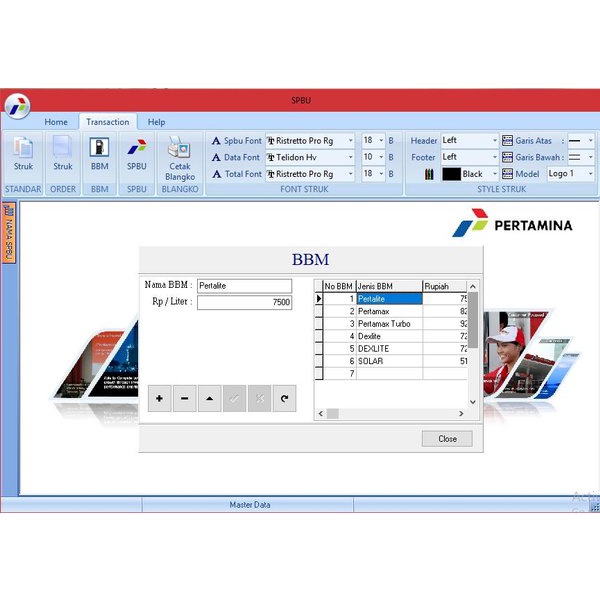Click the Rupiah column header
This screenshot has height=600, width=600.
click(445, 286)
